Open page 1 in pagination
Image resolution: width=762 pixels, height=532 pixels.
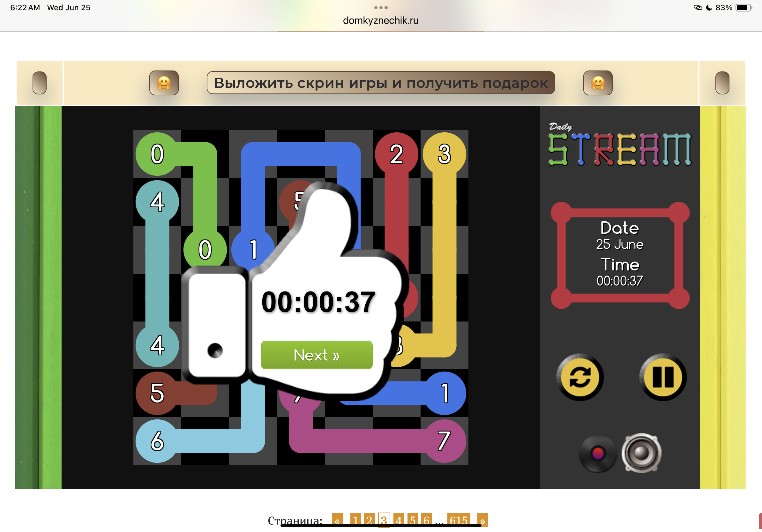tap(355, 521)
